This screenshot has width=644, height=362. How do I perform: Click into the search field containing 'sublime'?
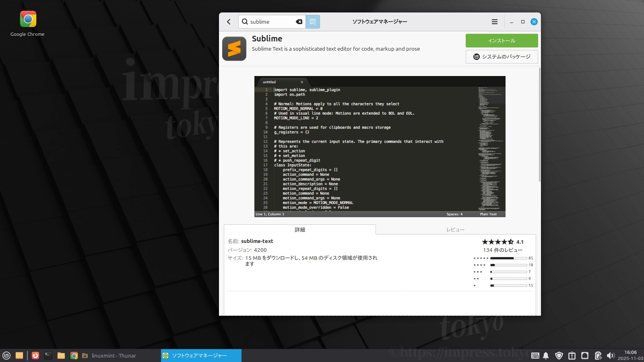pyautogui.click(x=272, y=22)
